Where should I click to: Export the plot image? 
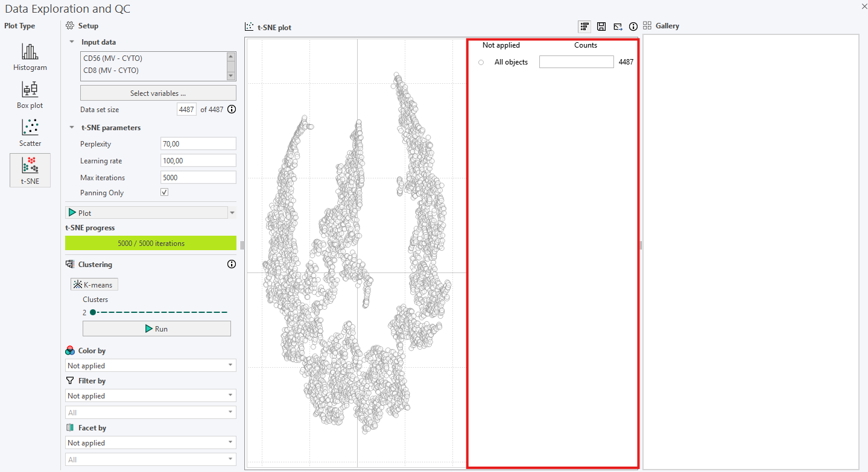click(618, 27)
